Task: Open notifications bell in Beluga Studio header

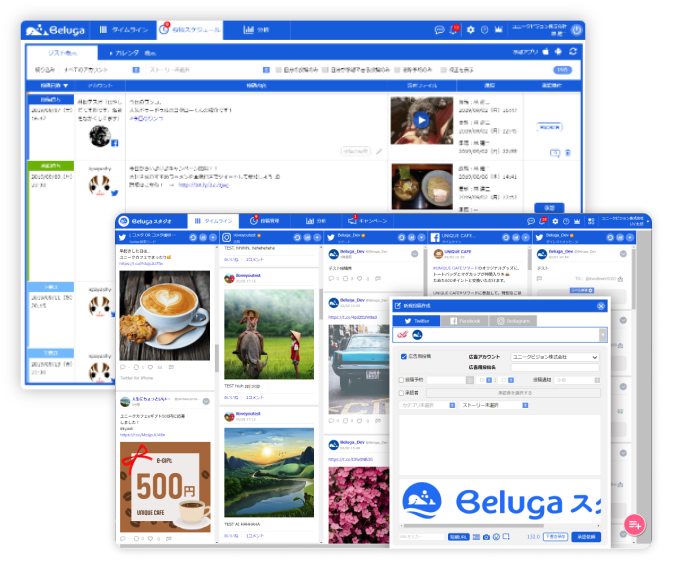Action: [x=543, y=221]
